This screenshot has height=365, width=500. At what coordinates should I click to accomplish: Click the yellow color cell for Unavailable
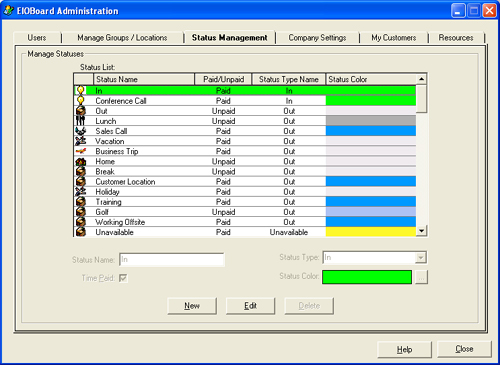[371, 232]
